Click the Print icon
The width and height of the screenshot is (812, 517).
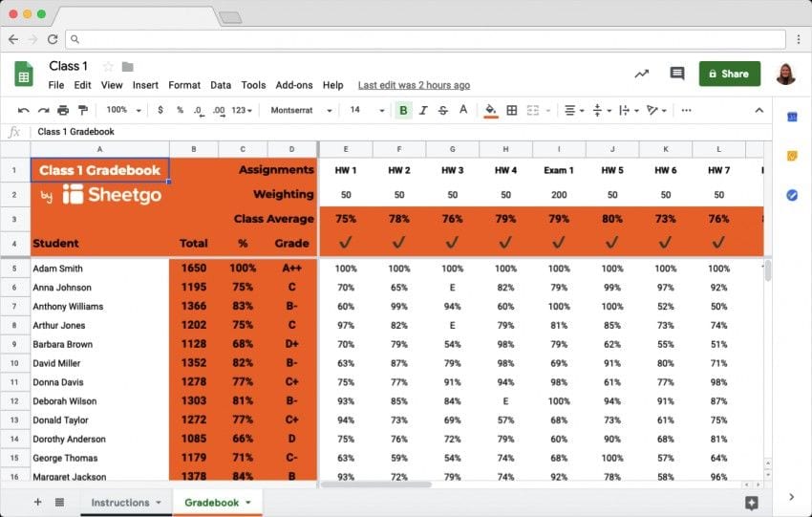63,110
